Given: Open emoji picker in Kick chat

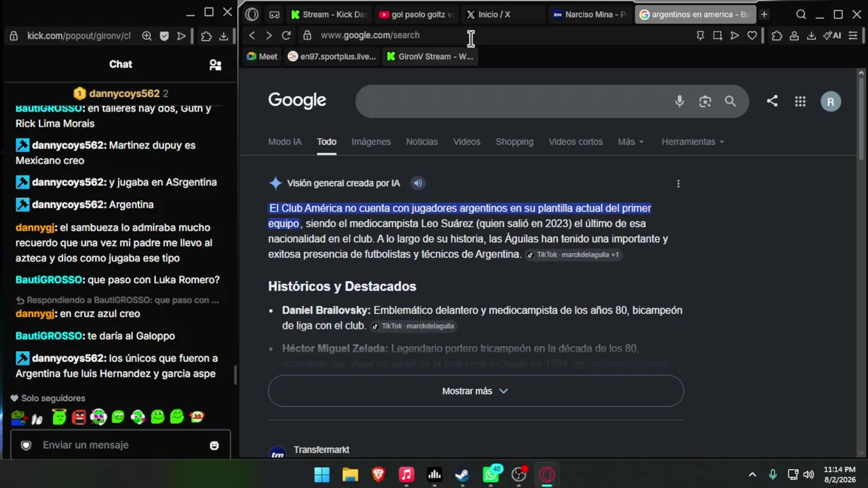Looking at the screenshot, I should coord(214,445).
